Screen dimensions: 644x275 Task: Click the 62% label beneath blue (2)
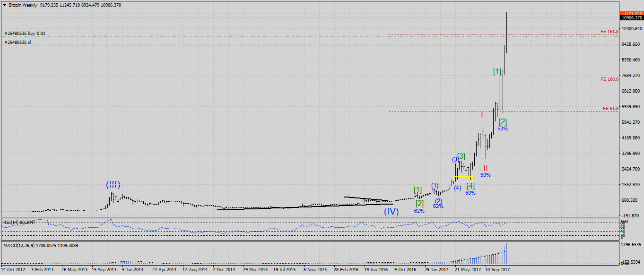438,206
